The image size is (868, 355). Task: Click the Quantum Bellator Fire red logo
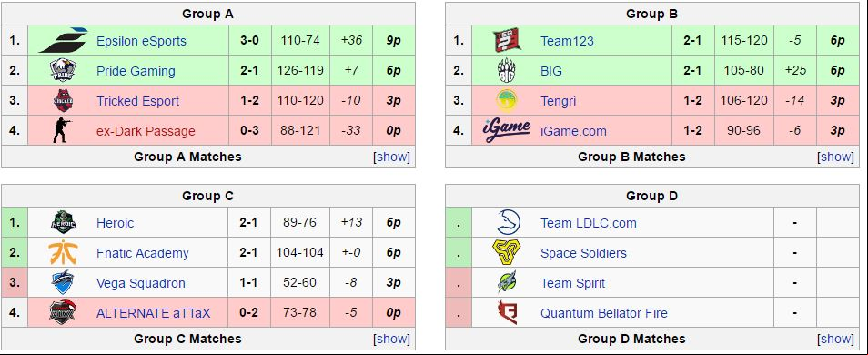click(507, 313)
